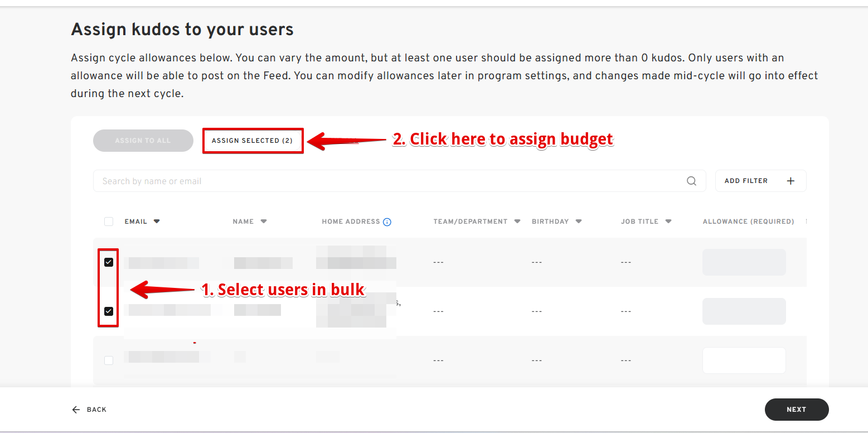The width and height of the screenshot is (868, 433).
Task: Check the third user row checkbox
Action: click(x=109, y=360)
